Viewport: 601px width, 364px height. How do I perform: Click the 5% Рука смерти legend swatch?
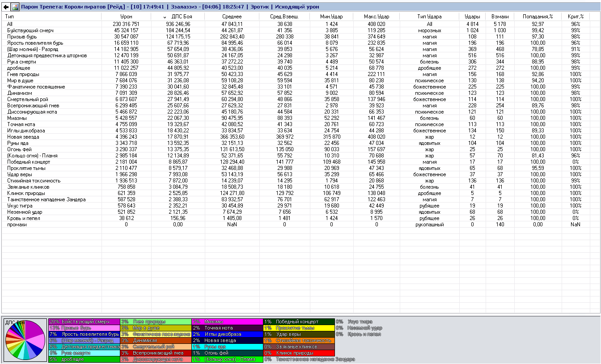click(x=84, y=353)
